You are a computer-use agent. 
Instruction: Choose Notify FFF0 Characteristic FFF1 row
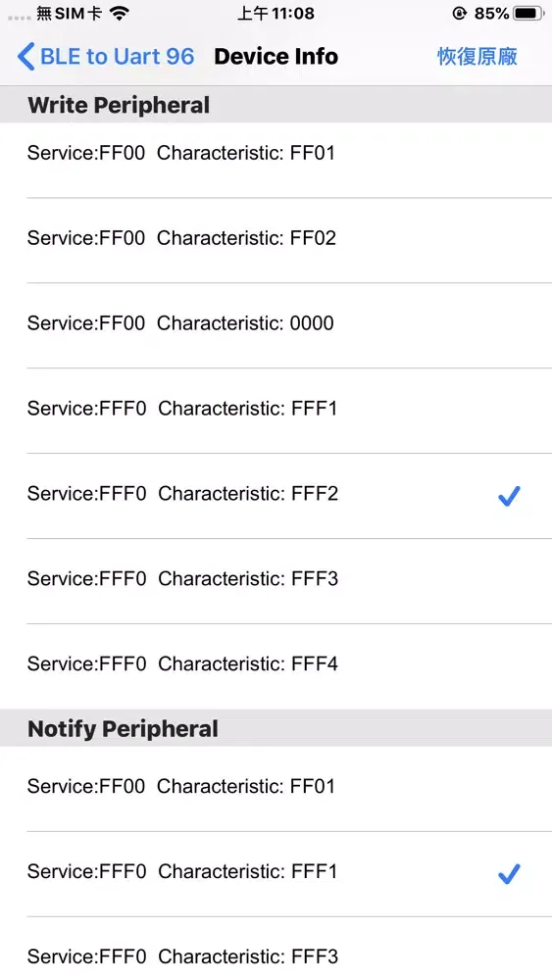[276, 874]
